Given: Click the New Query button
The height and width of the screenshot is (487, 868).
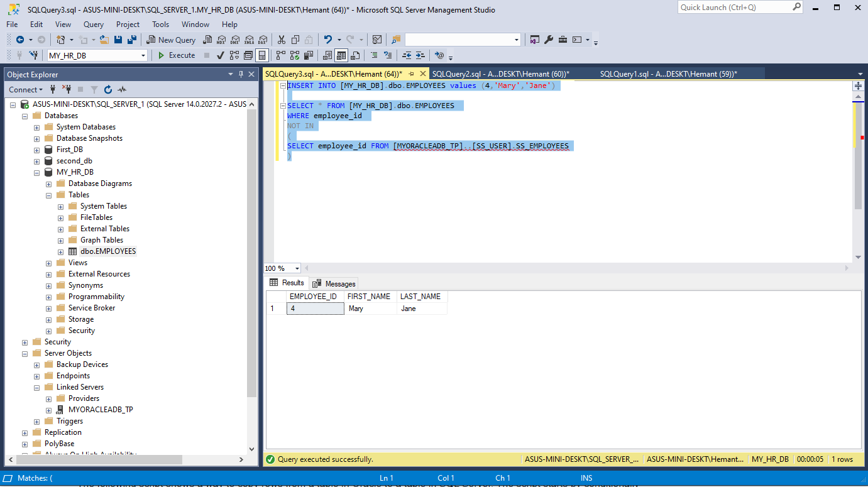Looking at the screenshot, I should (171, 40).
